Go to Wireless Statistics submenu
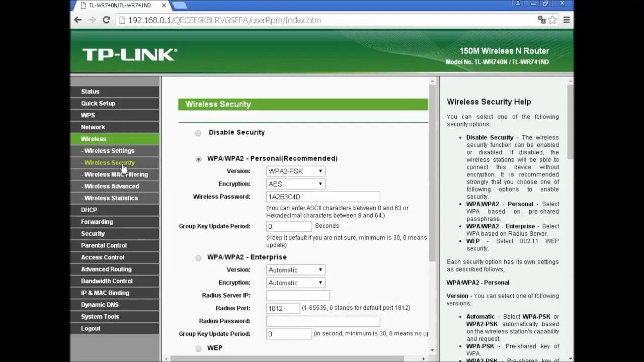Viewport: 644px width, 362px height. (115, 198)
